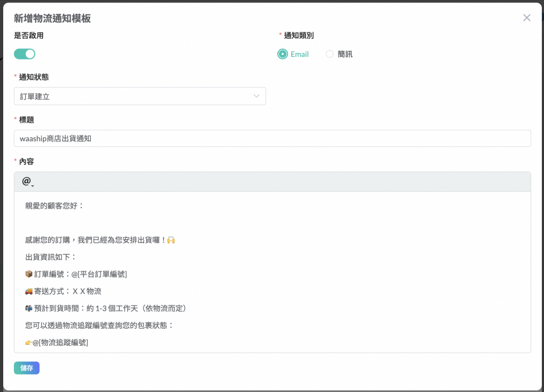Choose the 簡訊 radio option

click(x=330, y=54)
